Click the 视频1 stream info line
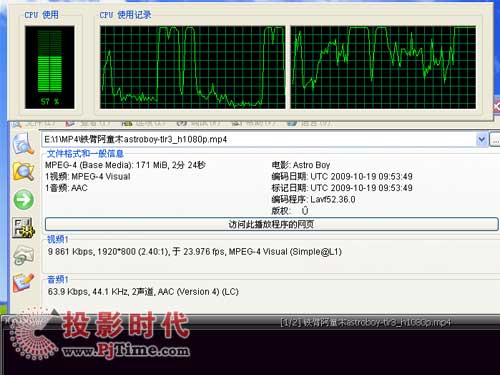Viewport: 500px width, 375px height. pos(195,252)
